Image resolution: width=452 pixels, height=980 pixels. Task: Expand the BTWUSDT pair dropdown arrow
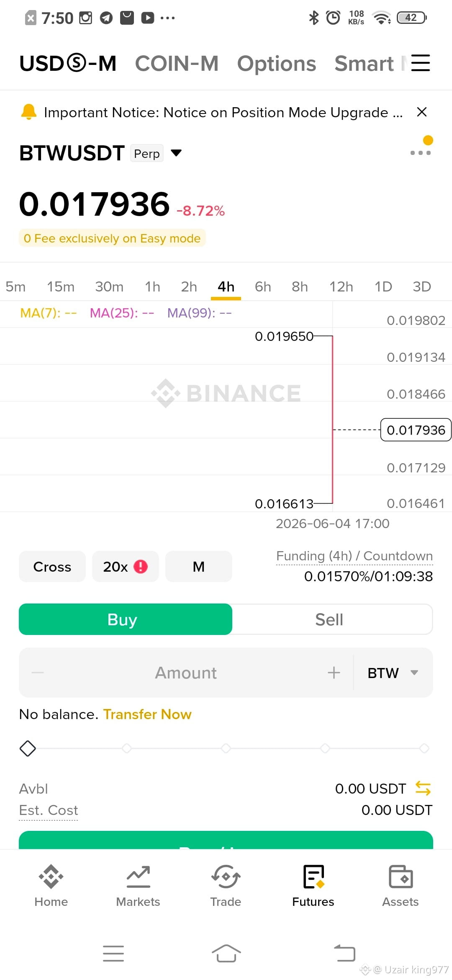pyautogui.click(x=177, y=153)
